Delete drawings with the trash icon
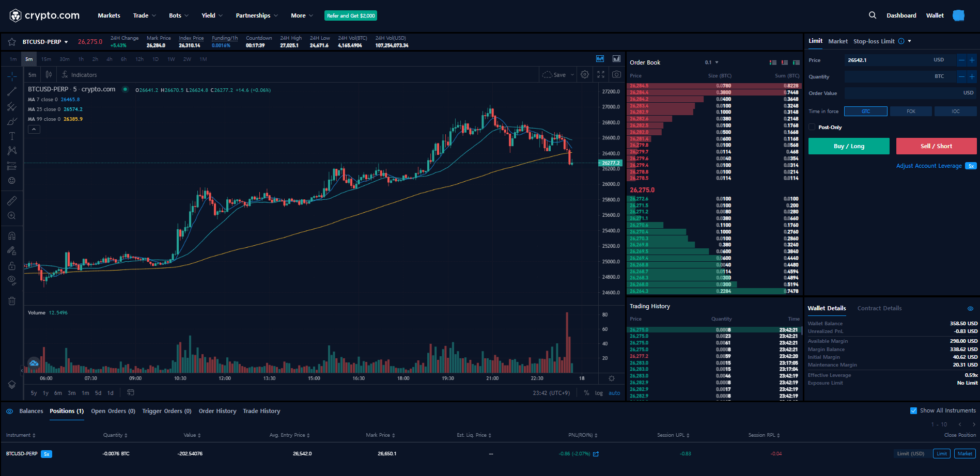 pos(12,301)
